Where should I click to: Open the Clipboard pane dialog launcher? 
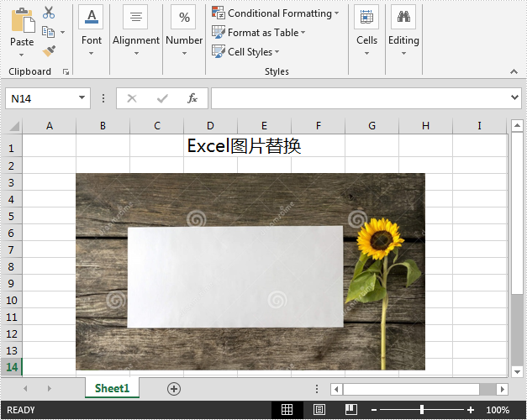click(66, 72)
